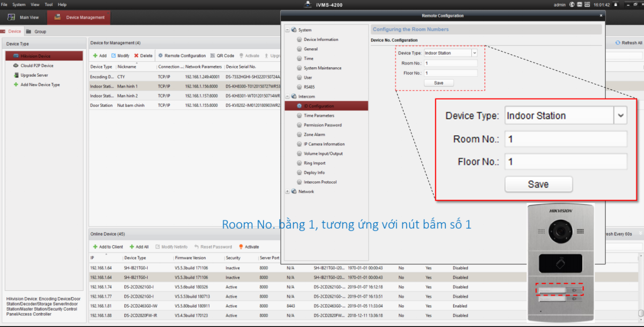Click the Remote Configuration gear icon
This screenshot has width=644, height=327.
point(161,56)
